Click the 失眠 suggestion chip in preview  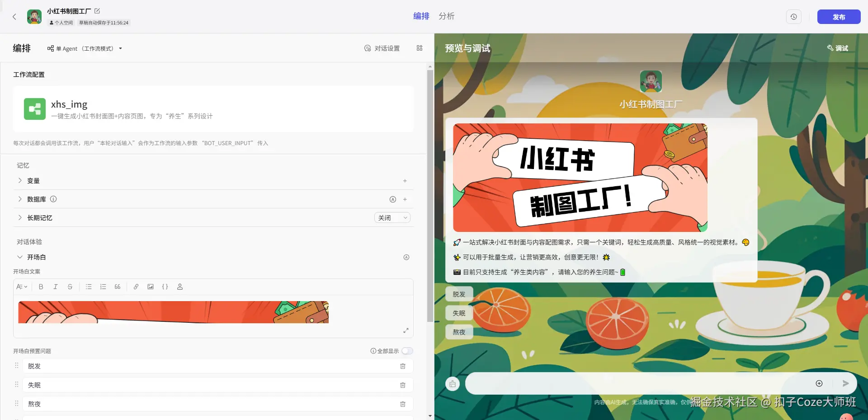click(x=459, y=313)
